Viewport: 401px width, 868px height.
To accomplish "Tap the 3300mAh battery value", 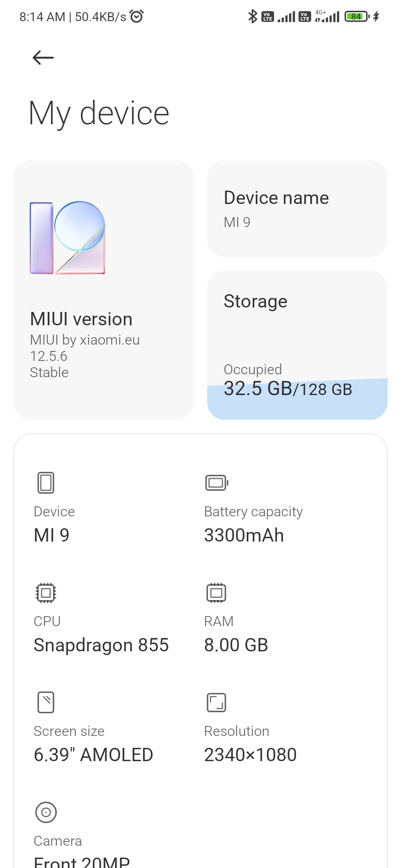I will [x=244, y=535].
